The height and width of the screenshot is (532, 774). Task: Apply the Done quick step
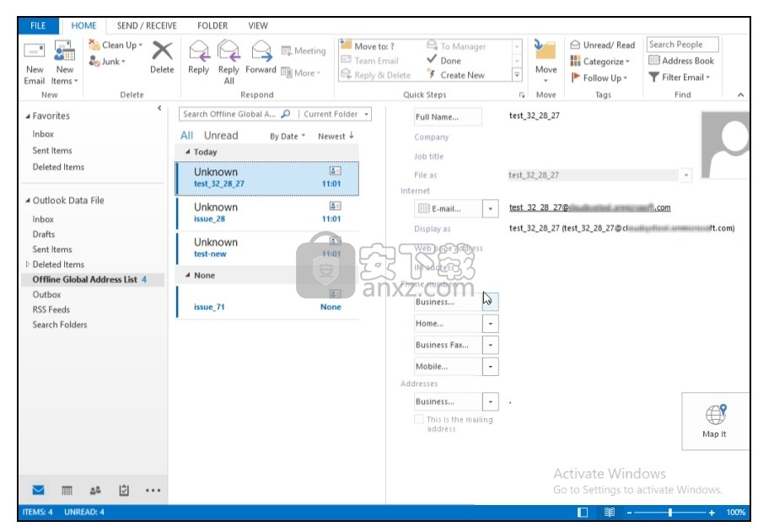pos(444,60)
